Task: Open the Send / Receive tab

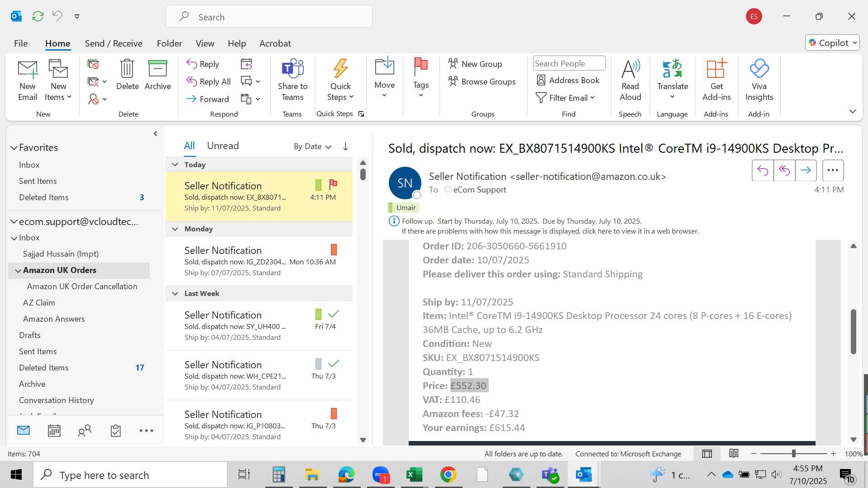Action: [x=113, y=43]
